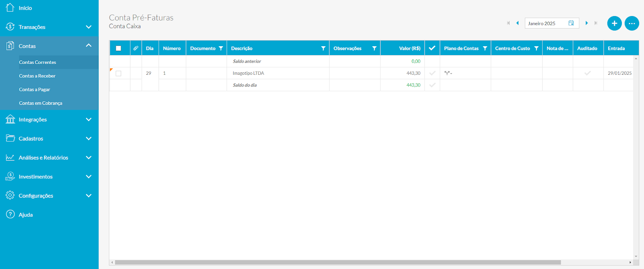
Task: Click the vertical scrollbar down arrow
Action: pos(636,256)
